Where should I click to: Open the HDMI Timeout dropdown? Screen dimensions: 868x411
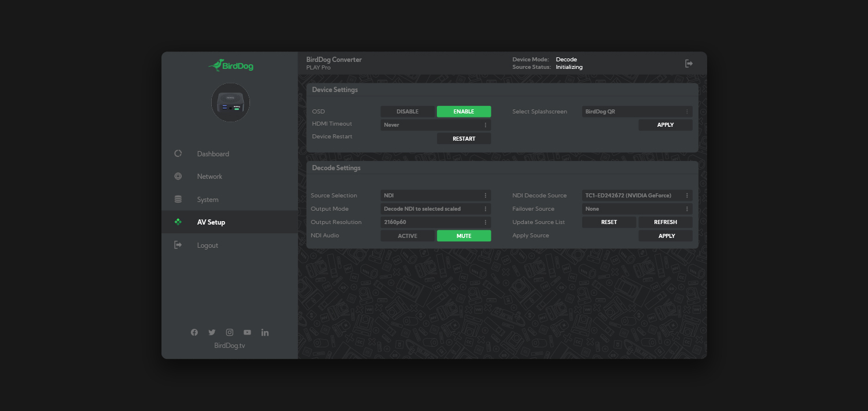(x=435, y=125)
